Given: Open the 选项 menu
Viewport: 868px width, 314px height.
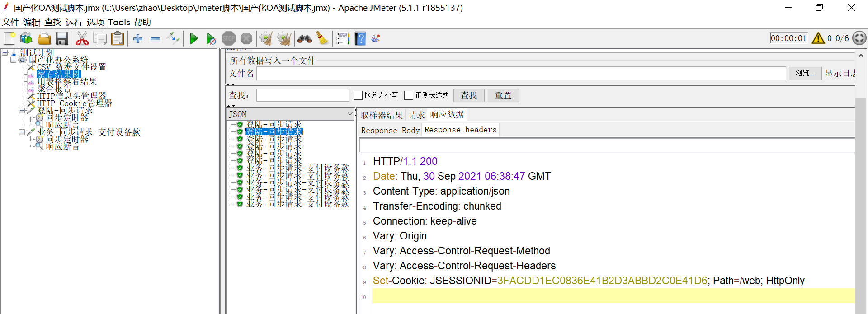Looking at the screenshot, I should [x=95, y=22].
